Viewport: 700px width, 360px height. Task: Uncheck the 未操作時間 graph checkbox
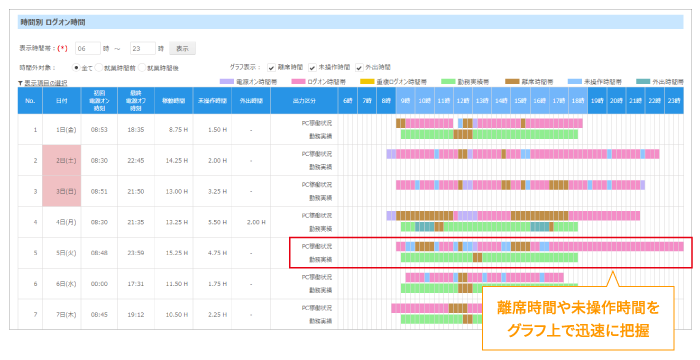coord(312,68)
